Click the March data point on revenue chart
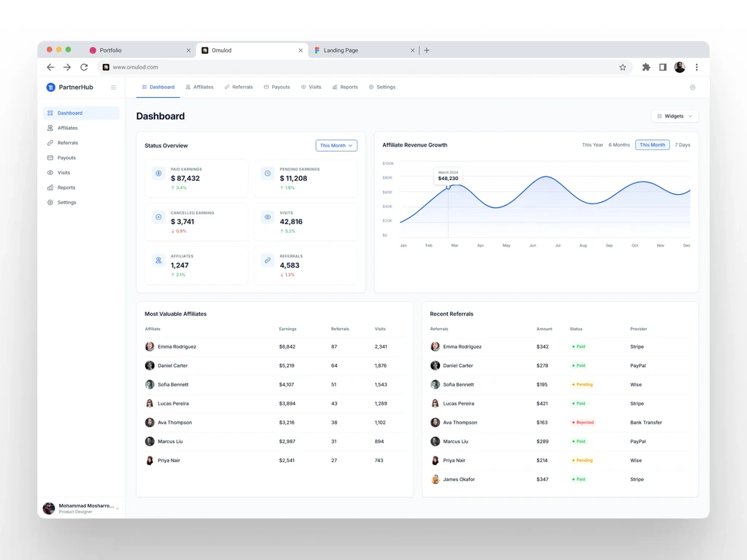Image resolution: width=747 pixels, height=560 pixels. (x=449, y=187)
